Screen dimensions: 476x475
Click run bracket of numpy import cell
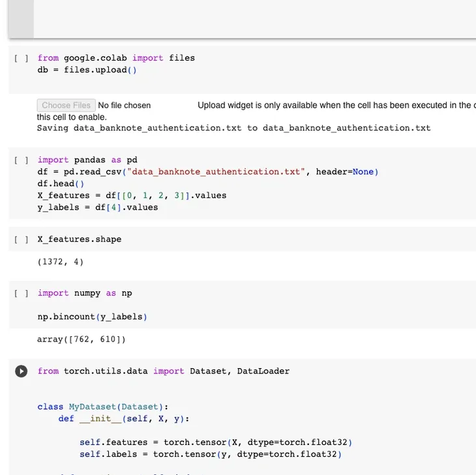click(22, 293)
